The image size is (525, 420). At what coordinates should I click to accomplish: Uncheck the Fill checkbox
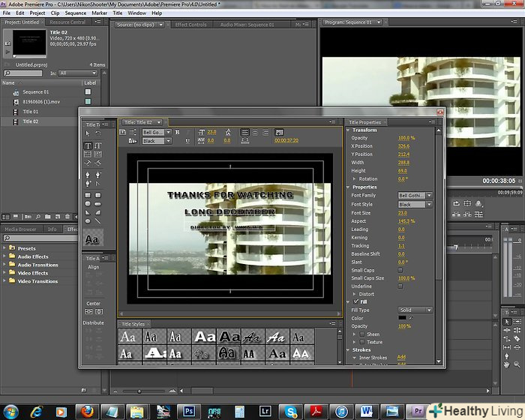point(356,301)
